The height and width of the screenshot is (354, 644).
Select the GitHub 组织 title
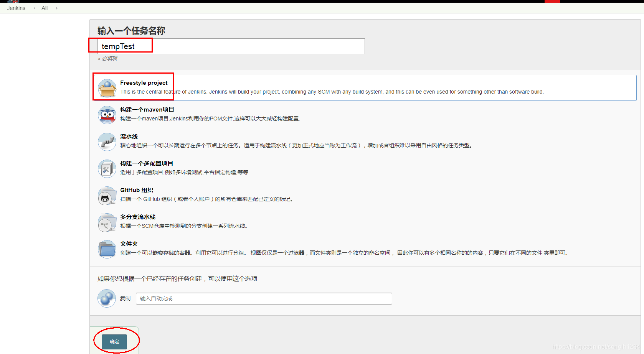click(137, 190)
